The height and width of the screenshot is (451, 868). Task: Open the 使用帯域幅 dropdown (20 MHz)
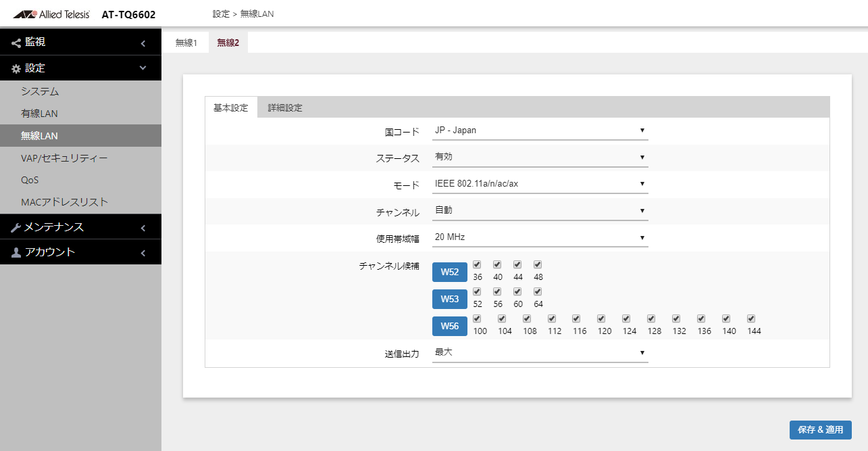540,237
